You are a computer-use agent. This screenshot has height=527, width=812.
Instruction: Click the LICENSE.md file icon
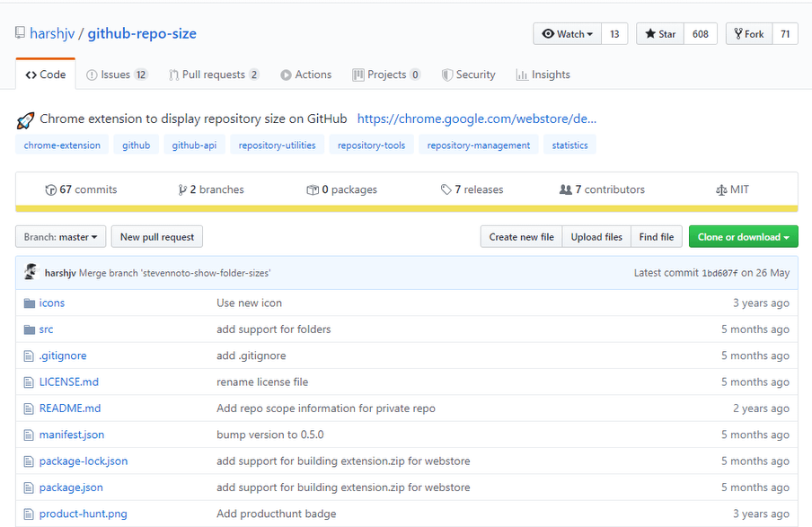point(29,382)
